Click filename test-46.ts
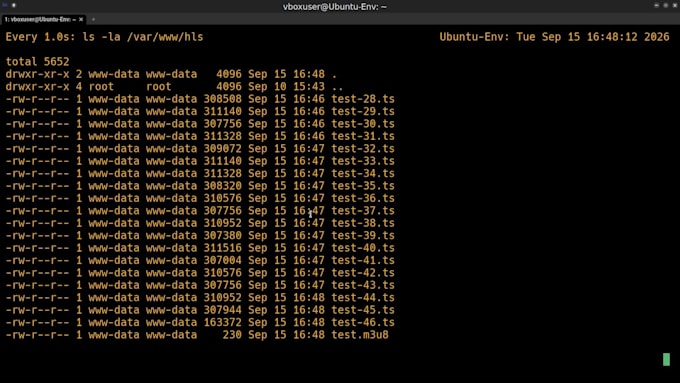This screenshot has height=383, width=680. pyautogui.click(x=363, y=322)
